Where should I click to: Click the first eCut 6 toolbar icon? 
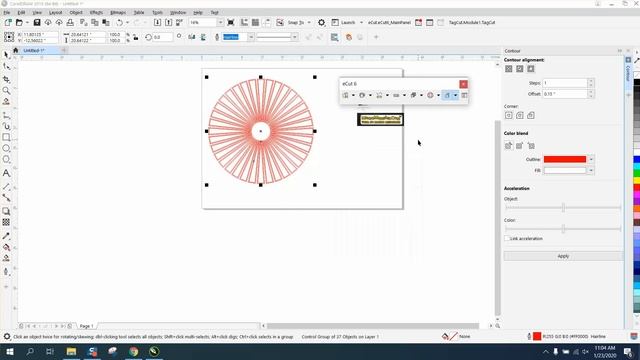[x=346, y=95]
